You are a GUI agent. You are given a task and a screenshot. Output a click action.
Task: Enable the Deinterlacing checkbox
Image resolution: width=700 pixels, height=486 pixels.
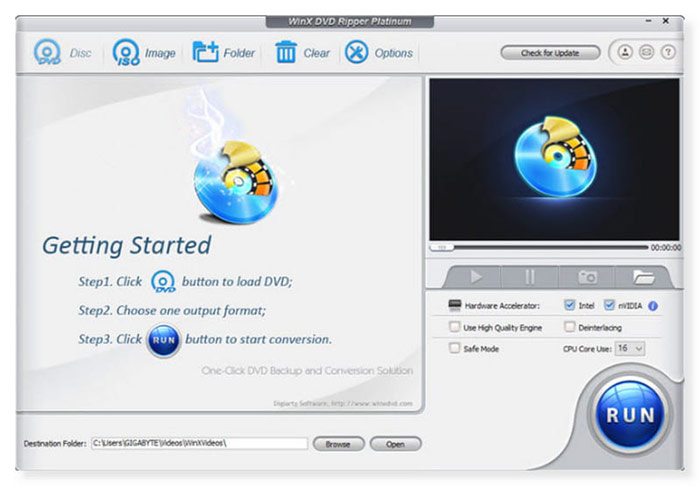(x=569, y=327)
